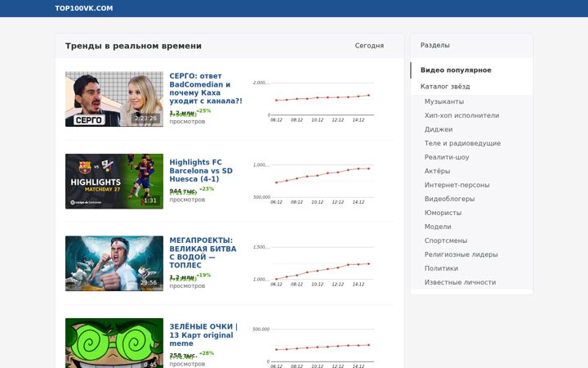Image resolution: width=588 pixels, height=368 pixels.
Task: Click the Разделы sidebar heading
Action: 434,45
